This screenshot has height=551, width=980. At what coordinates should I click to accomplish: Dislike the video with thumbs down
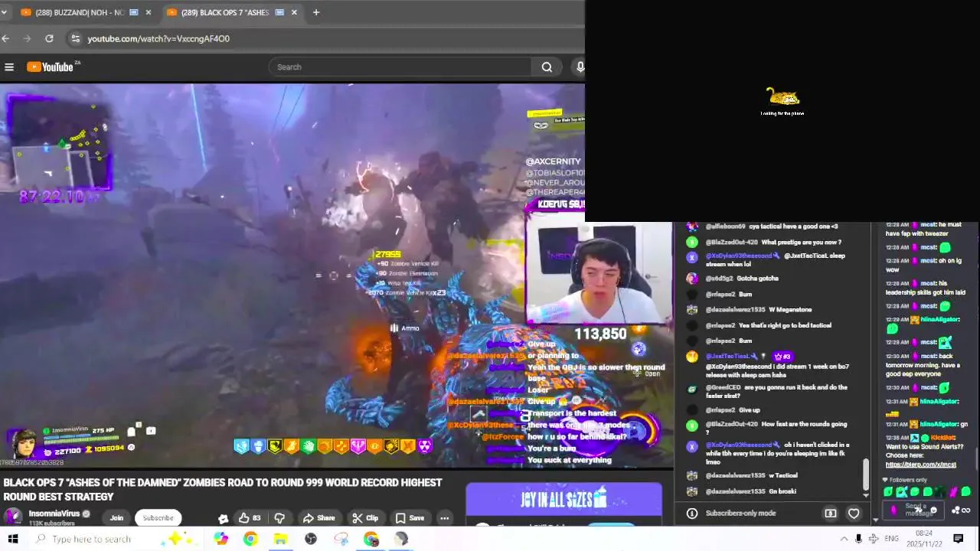[x=279, y=518]
